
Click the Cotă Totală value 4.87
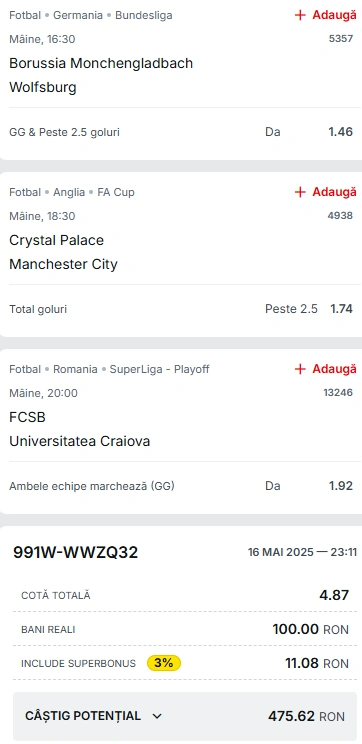click(334, 595)
